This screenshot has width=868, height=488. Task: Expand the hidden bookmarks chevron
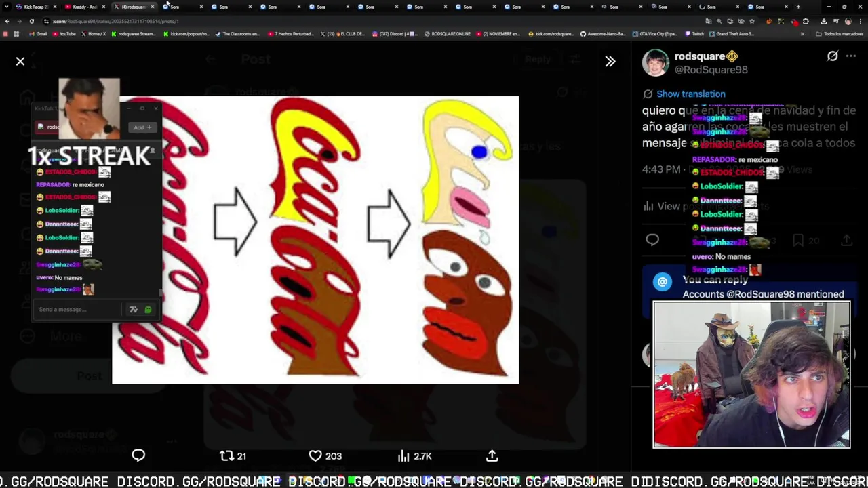(x=803, y=34)
